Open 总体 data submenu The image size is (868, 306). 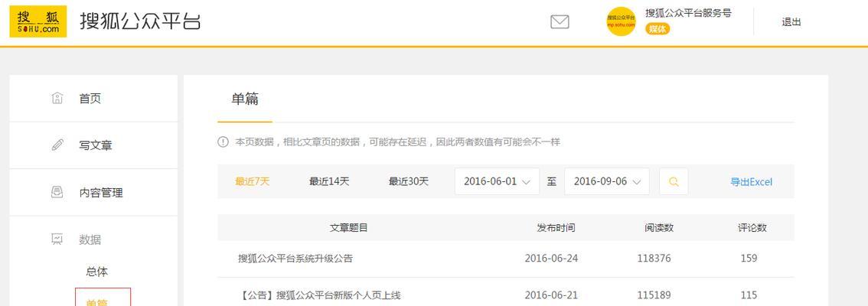click(x=97, y=272)
